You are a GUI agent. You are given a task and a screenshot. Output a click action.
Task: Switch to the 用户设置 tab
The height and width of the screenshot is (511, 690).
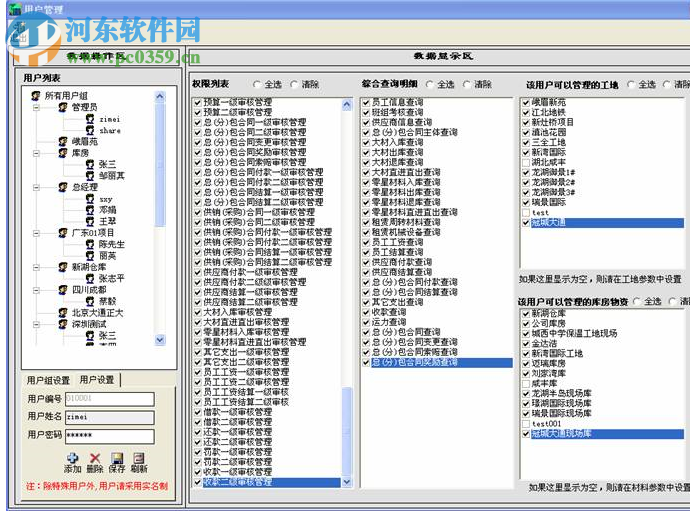[x=97, y=379]
